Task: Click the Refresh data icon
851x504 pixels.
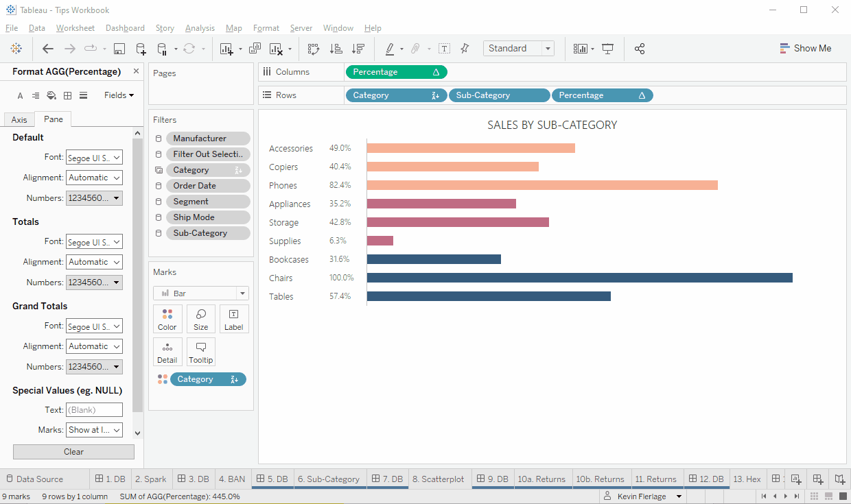Action: (x=189, y=49)
